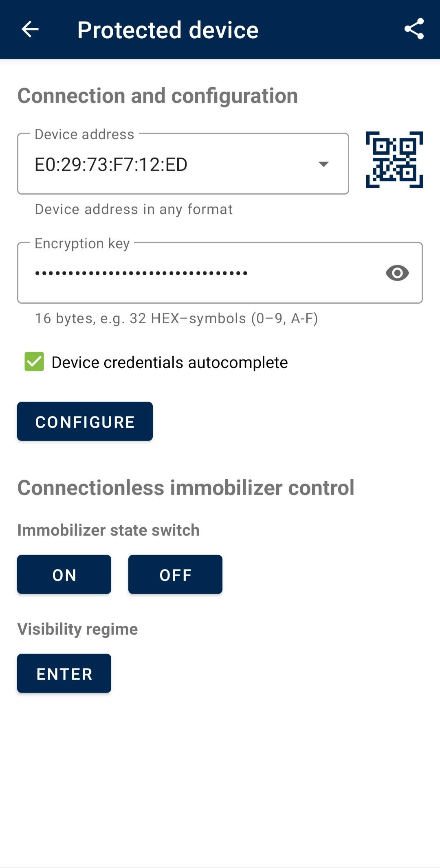Click the 'Protected device' title

click(168, 30)
